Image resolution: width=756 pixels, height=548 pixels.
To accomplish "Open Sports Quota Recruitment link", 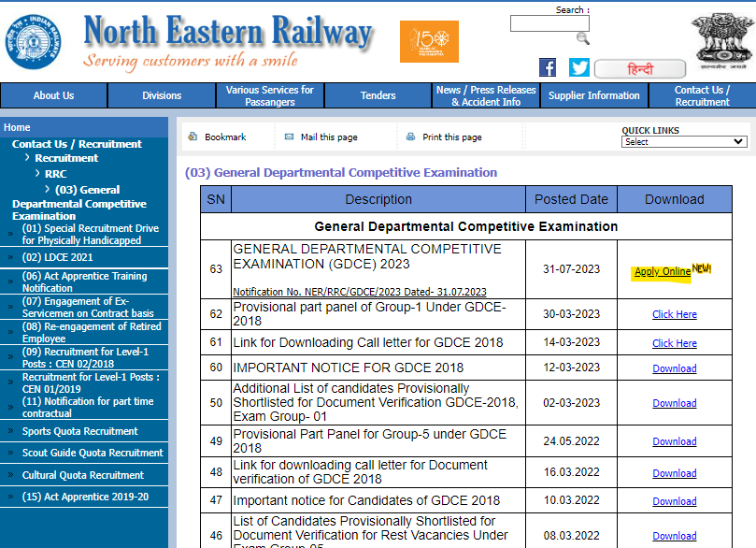I will (80, 431).
